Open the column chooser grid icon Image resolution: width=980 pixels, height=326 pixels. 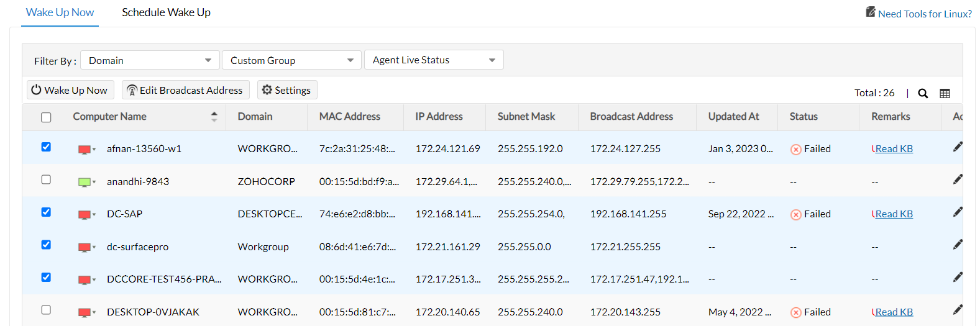(x=945, y=93)
